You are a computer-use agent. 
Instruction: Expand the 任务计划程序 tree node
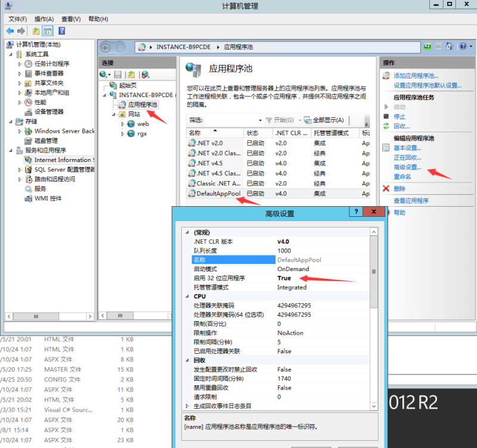20,64
